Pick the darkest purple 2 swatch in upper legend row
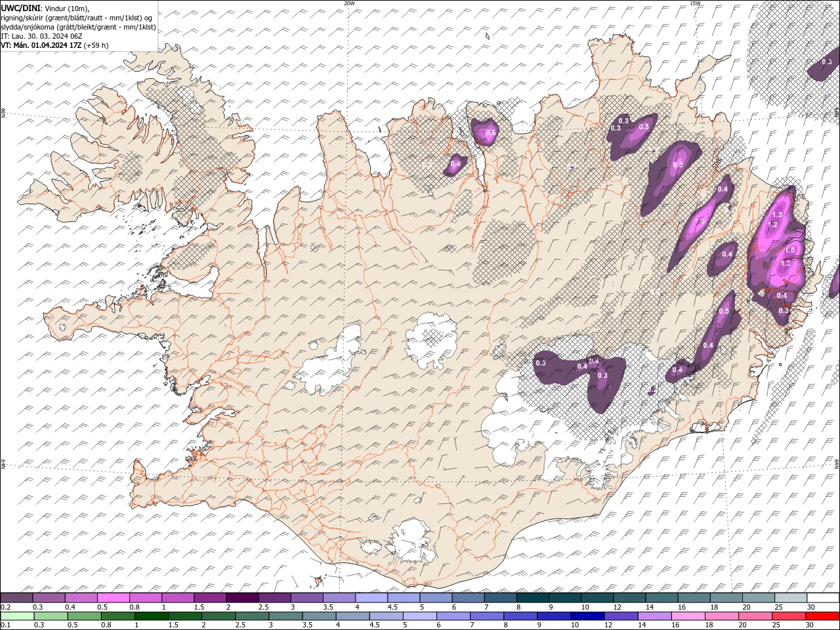The image size is (840, 630). pos(242,598)
